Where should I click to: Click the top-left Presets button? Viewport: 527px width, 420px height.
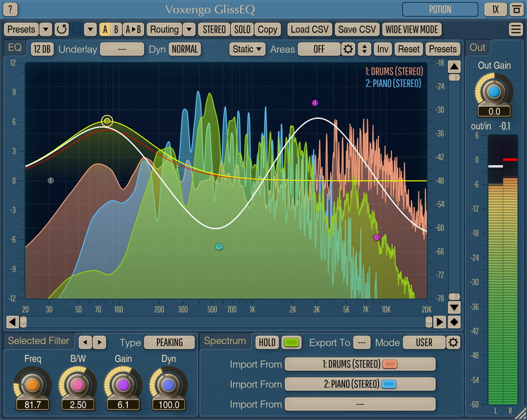pyautogui.click(x=21, y=30)
